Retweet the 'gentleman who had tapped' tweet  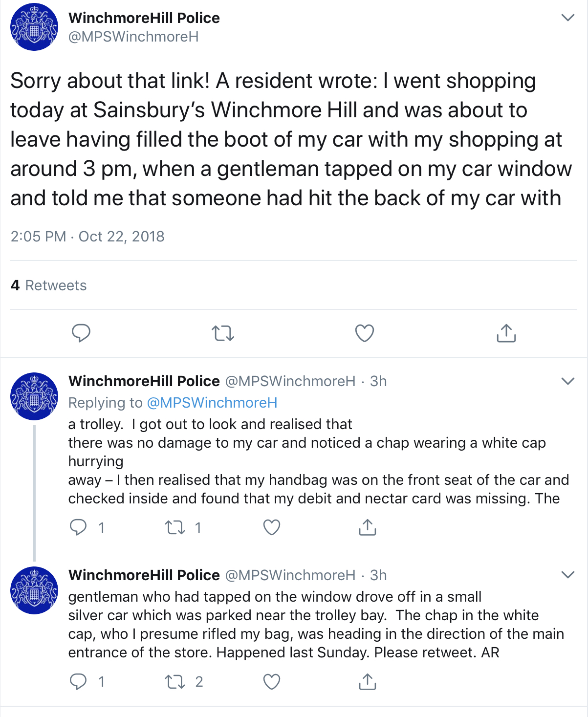click(175, 681)
